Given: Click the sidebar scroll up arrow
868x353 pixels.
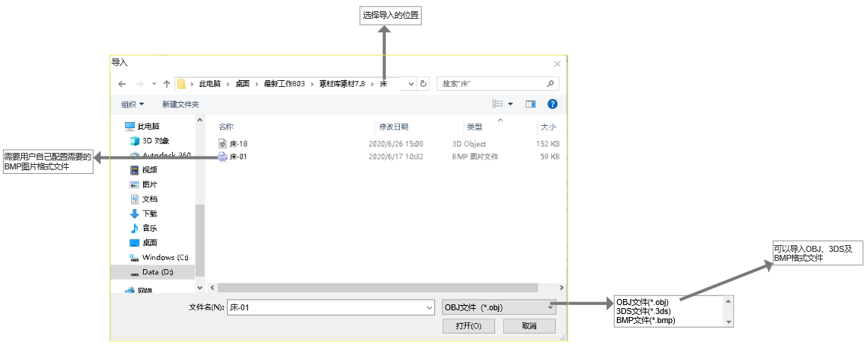Looking at the screenshot, I should click(200, 119).
